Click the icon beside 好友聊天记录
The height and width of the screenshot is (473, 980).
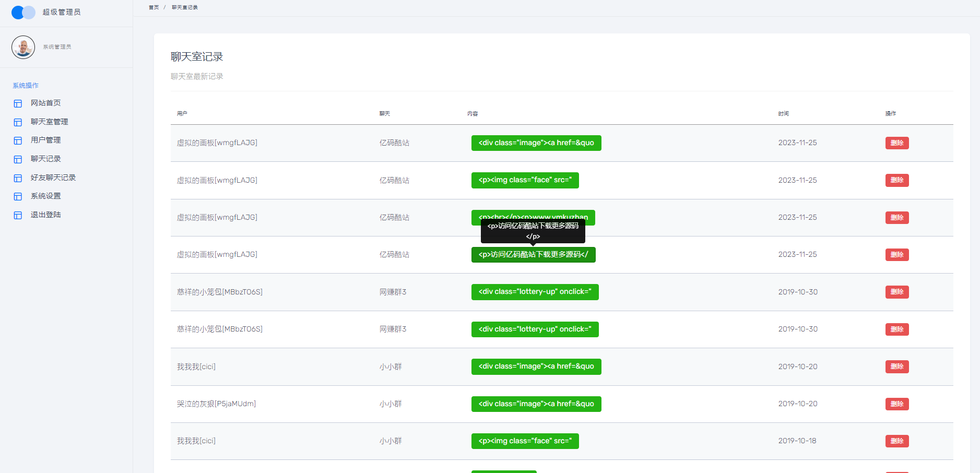point(18,178)
